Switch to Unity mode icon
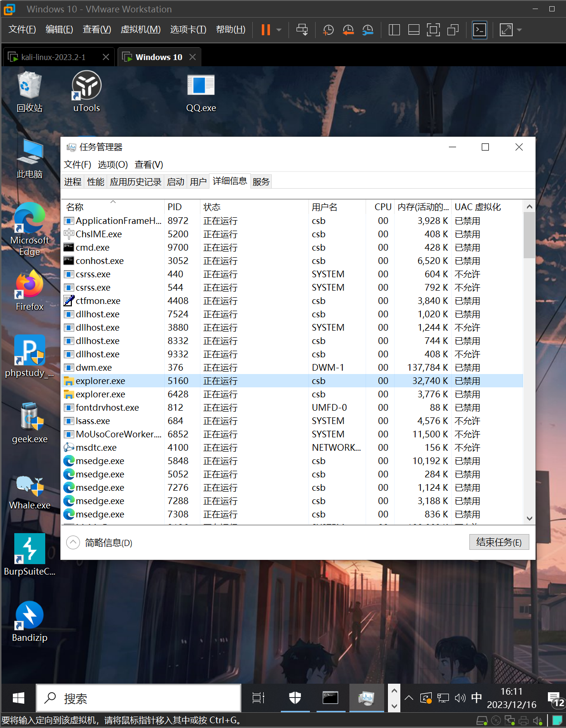This screenshot has width=566, height=728. pyautogui.click(x=453, y=30)
